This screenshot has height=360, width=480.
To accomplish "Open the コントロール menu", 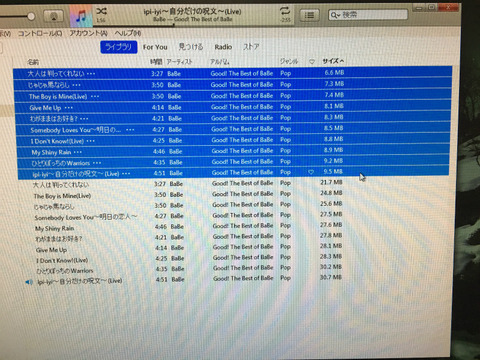I will point(40,33).
